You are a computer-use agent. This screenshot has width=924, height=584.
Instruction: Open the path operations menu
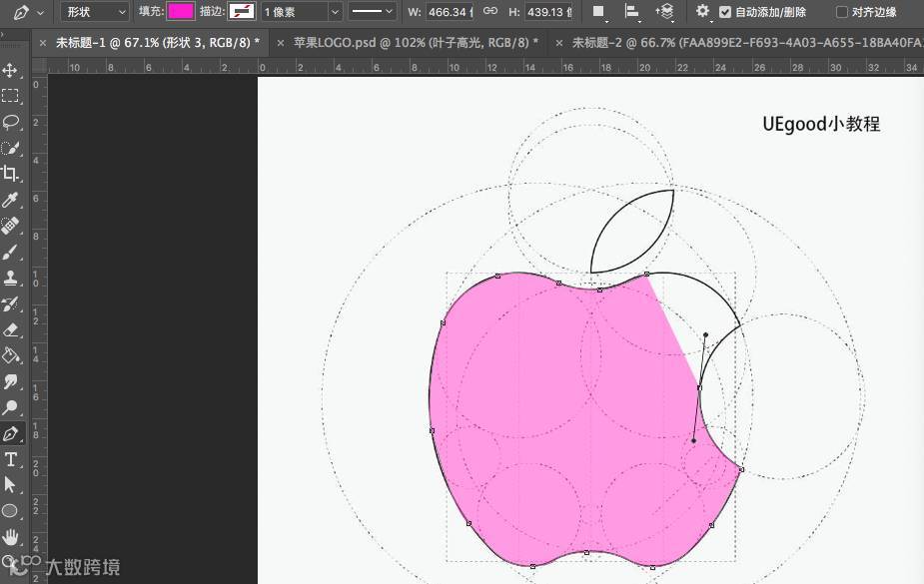click(x=599, y=12)
